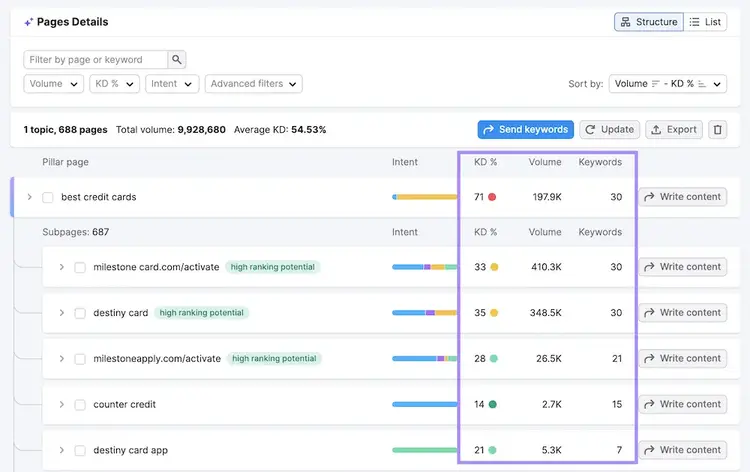750x472 pixels.
Task: Click the trash delete icon
Action: [x=717, y=130]
